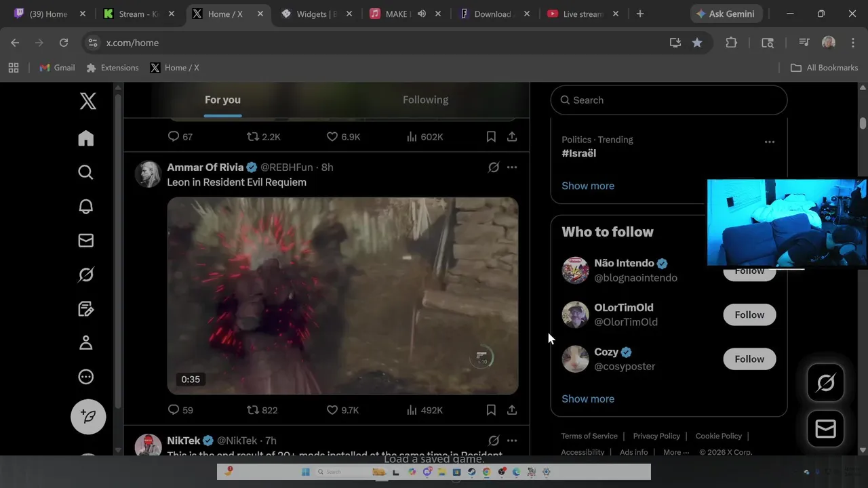Open Grok explain on Ammar Of Rivia post
Image resolution: width=868 pixels, height=488 pixels.
494,167
